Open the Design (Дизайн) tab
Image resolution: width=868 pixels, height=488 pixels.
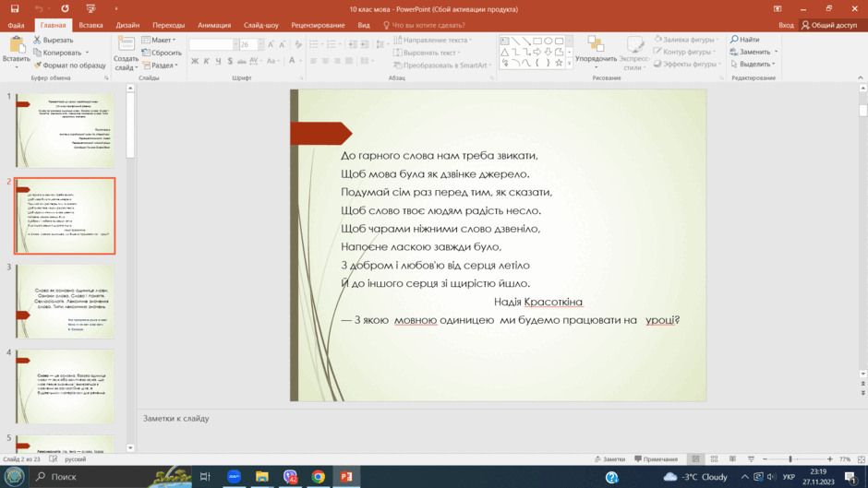(x=127, y=25)
